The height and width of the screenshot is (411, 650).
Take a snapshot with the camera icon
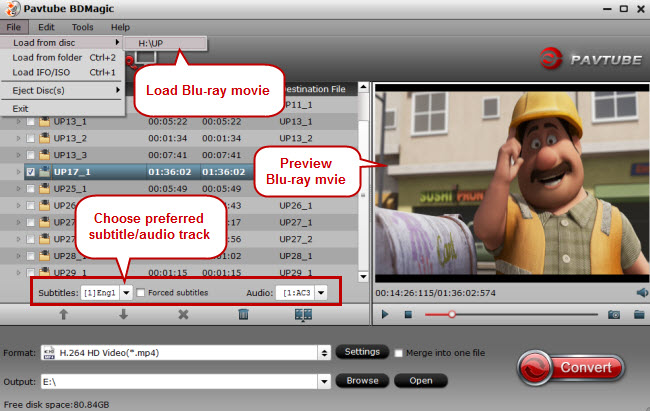tap(615, 314)
